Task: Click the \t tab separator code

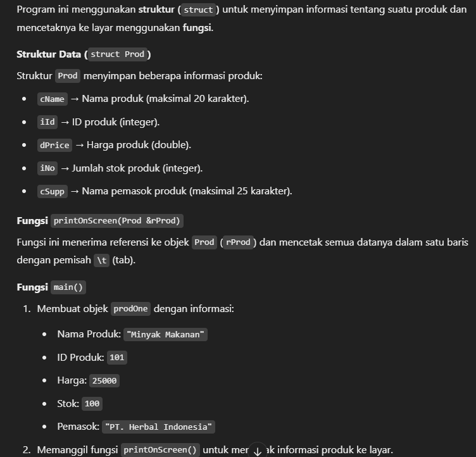Action: [x=101, y=260]
